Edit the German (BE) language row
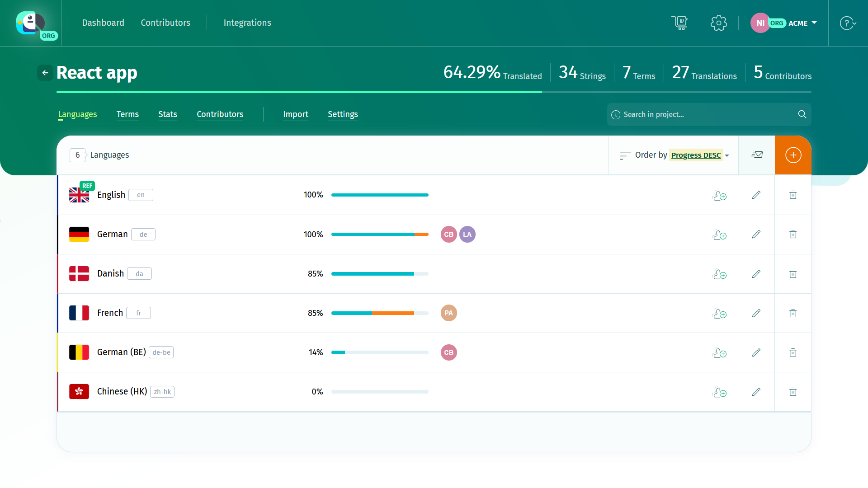 [x=756, y=352]
